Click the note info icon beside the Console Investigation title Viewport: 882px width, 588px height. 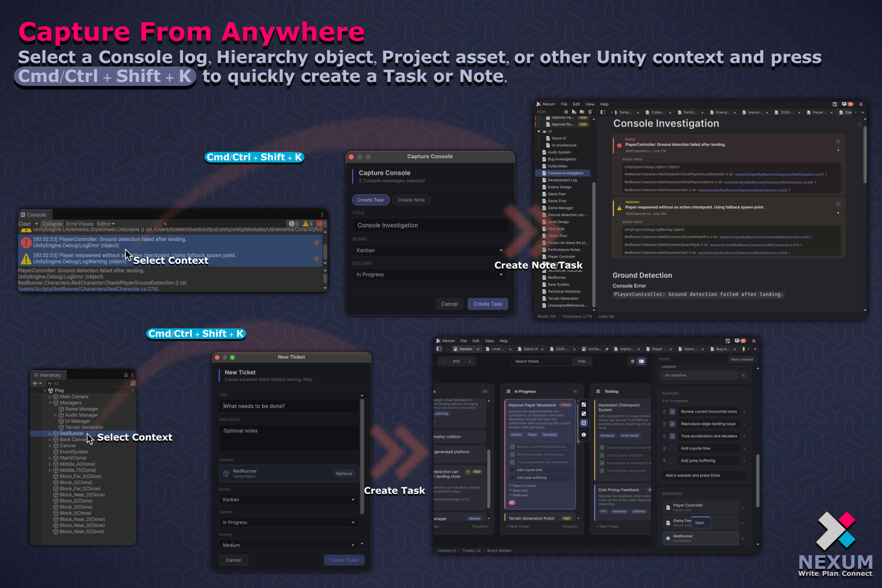[859, 124]
